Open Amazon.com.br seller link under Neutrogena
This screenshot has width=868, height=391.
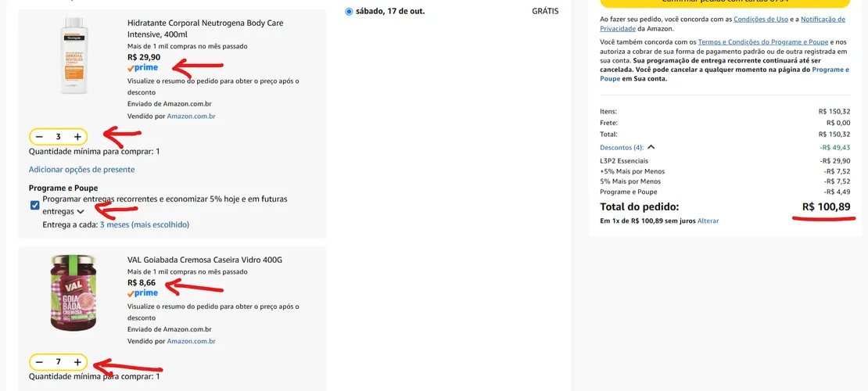[191, 117]
